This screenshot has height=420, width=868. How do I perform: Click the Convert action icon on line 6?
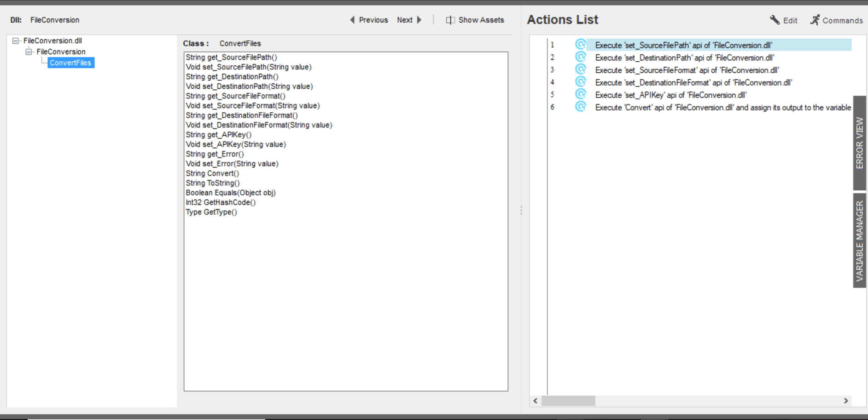pyautogui.click(x=581, y=107)
